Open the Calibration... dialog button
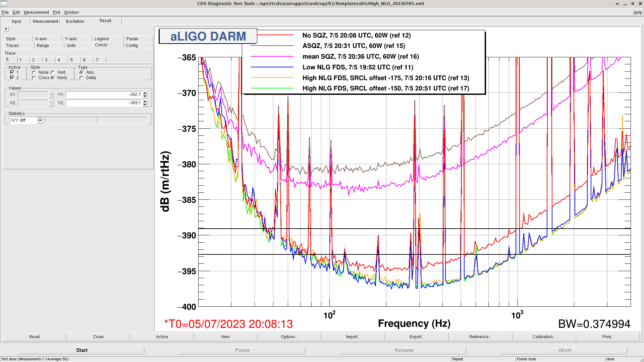 pos(544,337)
